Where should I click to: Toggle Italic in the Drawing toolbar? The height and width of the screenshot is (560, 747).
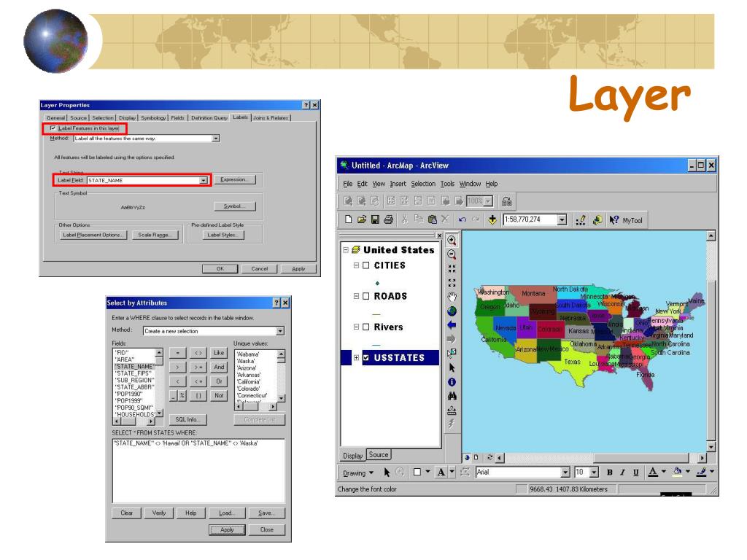click(622, 472)
